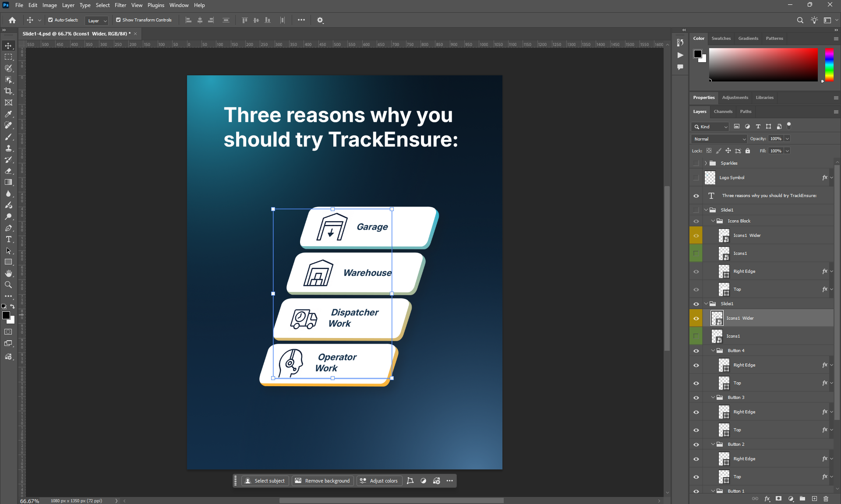Switch to the Adjustments tab
This screenshot has width=841, height=504.
(x=735, y=98)
